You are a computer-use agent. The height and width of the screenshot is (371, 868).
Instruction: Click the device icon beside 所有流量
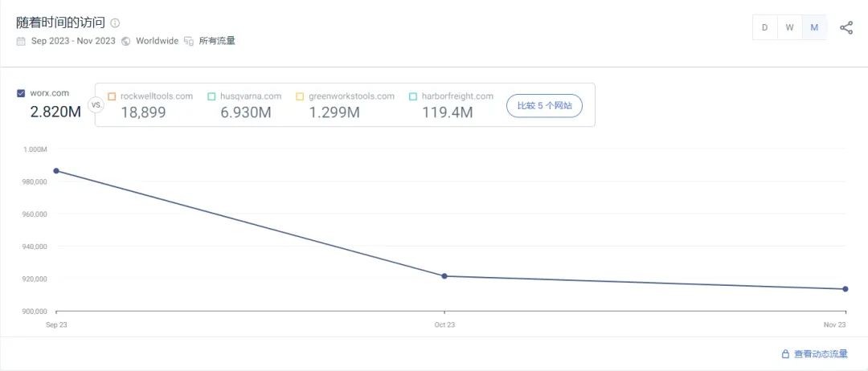tap(189, 41)
